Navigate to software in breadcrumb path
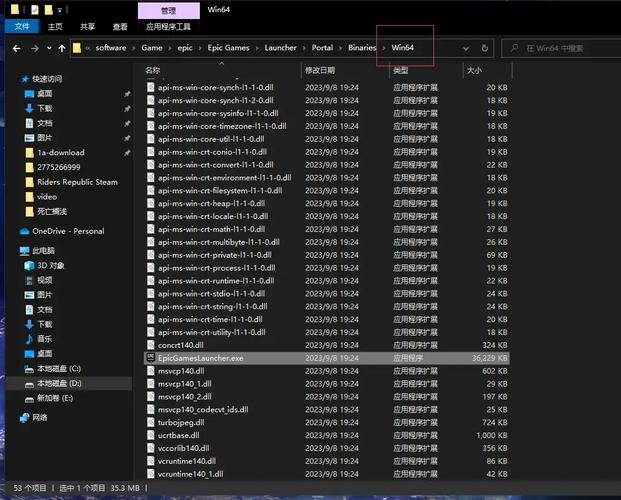Image resolution: width=621 pixels, height=500 pixels. click(111, 48)
